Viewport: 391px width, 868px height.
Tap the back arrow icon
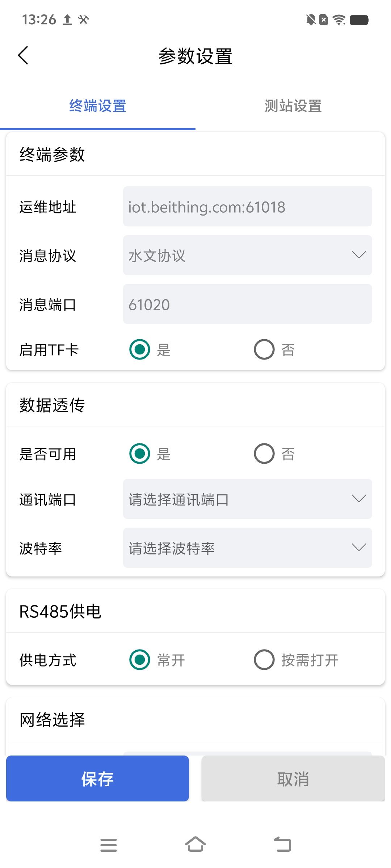[23, 56]
